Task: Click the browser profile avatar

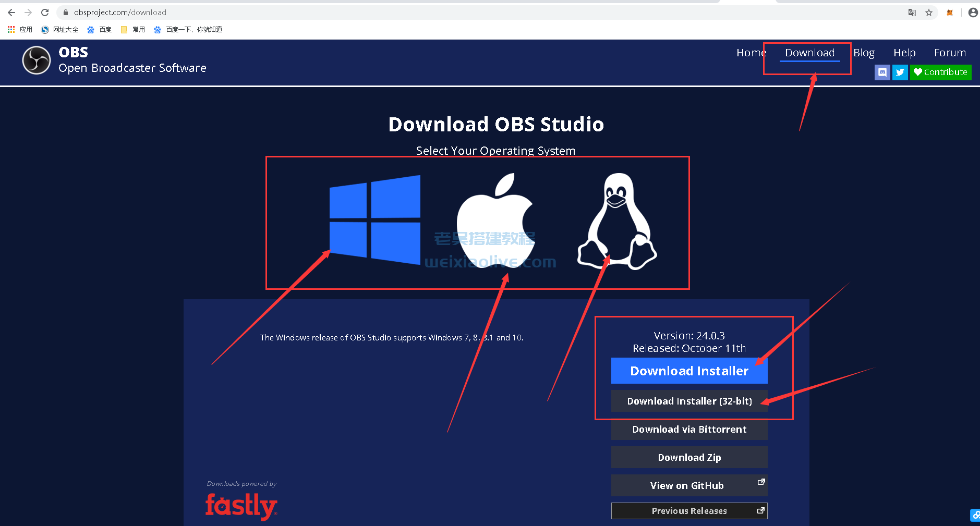Action: point(972,12)
